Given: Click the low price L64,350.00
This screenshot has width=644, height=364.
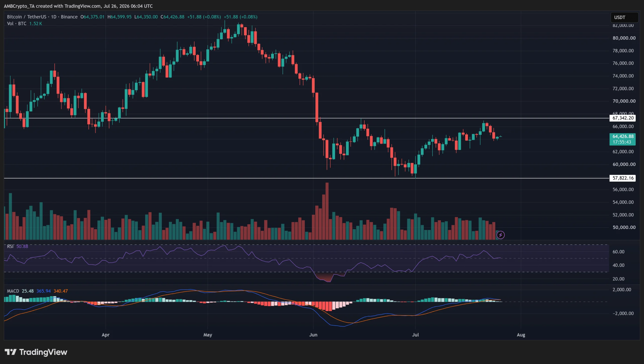Looking at the screenshot, I should 146,17.
